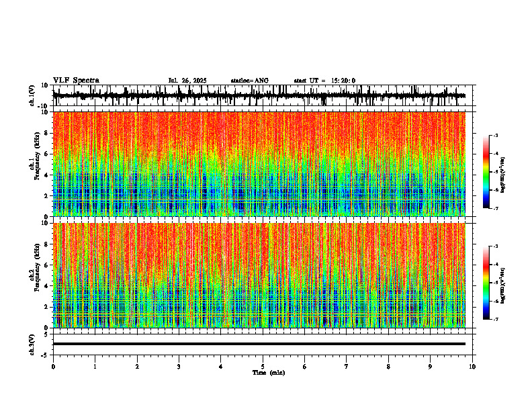Screen dimensions: 532x411
Task: Click time axis tick label '9'
Action: tap(430, 367)
